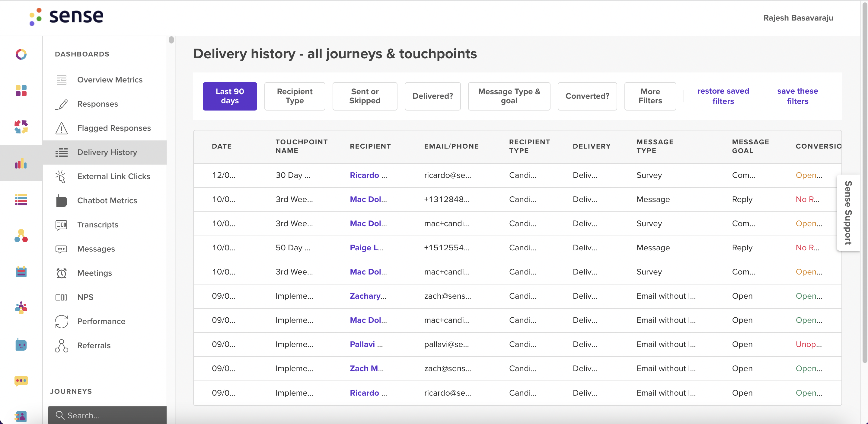This screenshot has height=424, width=868.
Task: Select the bar chart analytics icon in left rail
Action: [21, 163]
